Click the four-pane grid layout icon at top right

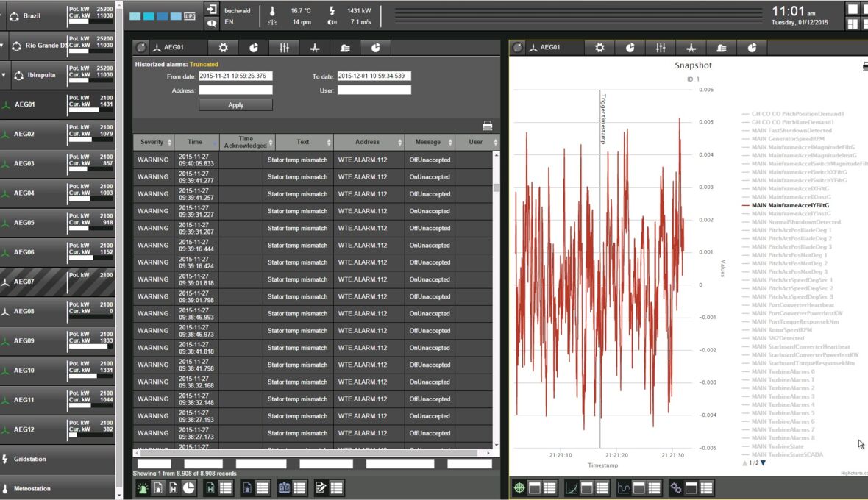853,24
